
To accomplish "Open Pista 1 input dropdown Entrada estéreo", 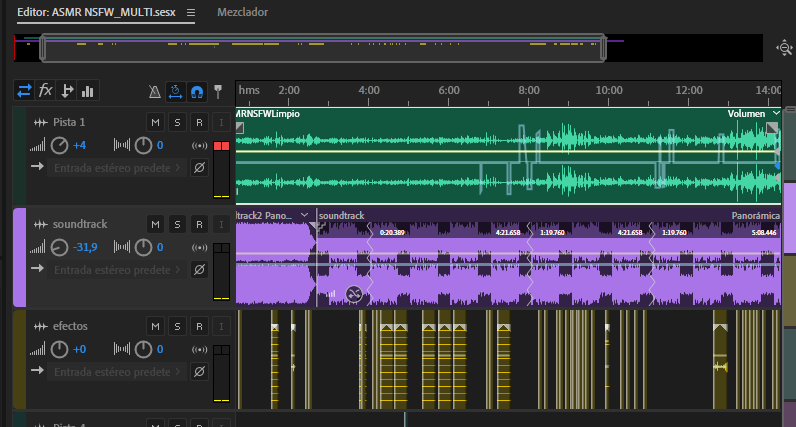I will click(x=117, y=168).
